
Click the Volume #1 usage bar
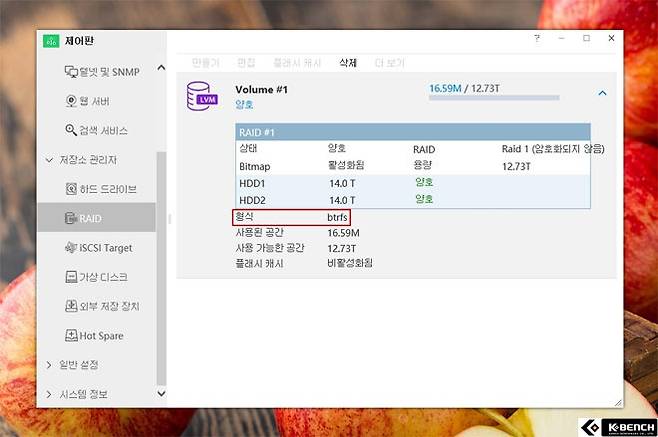(x=494, y=99)
